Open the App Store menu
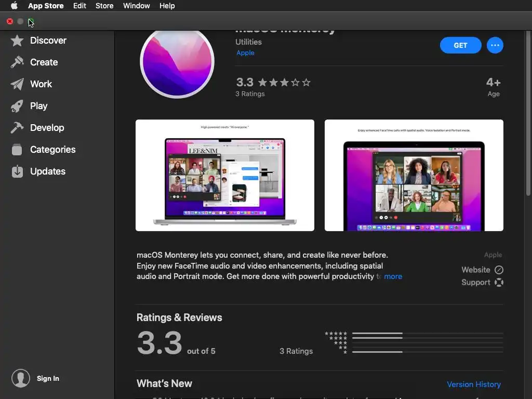Screen dimensions: 532x399 coord(46,6)
